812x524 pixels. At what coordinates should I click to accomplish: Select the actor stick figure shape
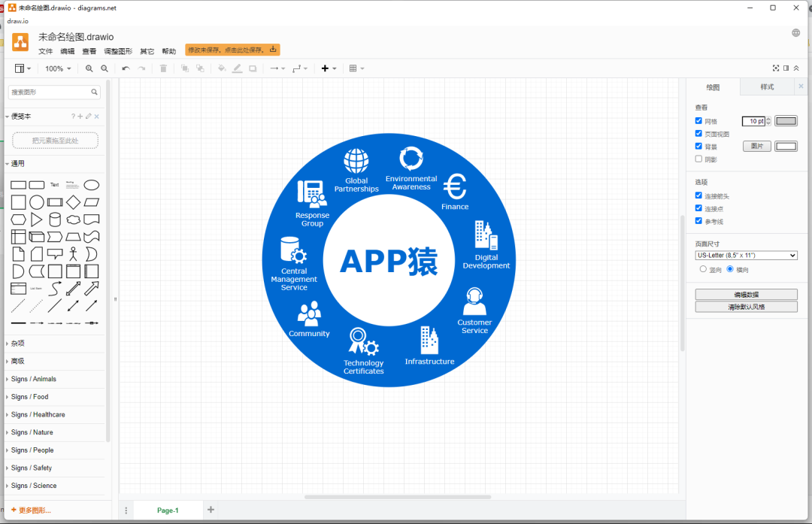tap(74, 253)
